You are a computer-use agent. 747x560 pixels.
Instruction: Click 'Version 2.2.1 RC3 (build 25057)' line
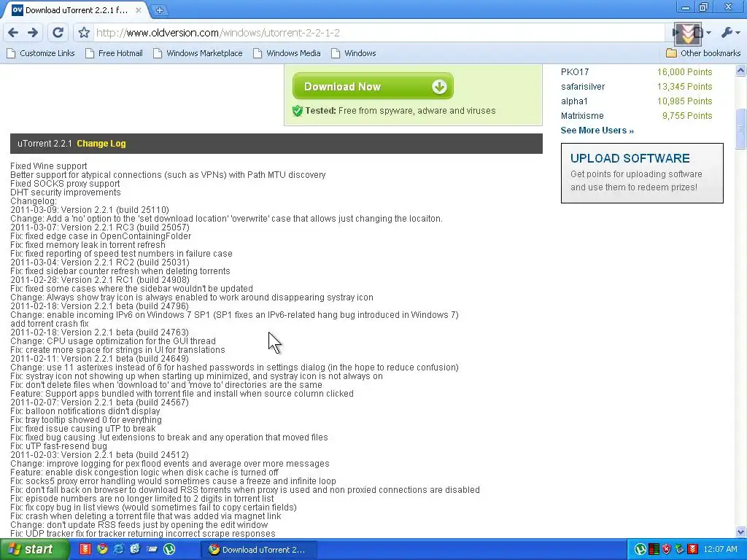[x=99, y=227]
